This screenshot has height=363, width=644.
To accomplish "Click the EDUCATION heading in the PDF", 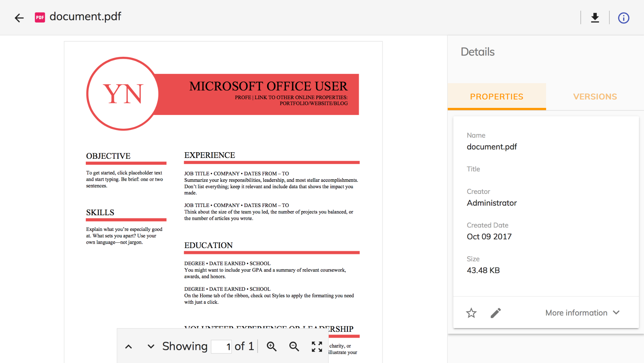I will tap(208, 245).
